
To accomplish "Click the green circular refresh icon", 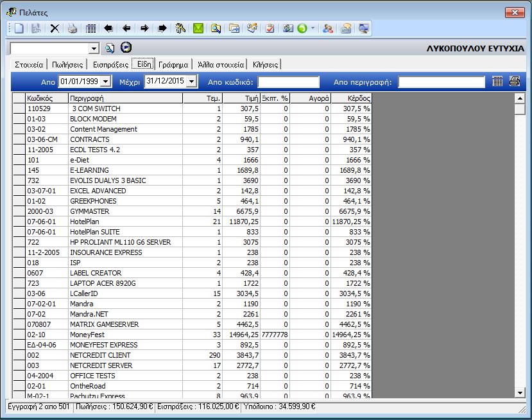I will coord(302,28).
